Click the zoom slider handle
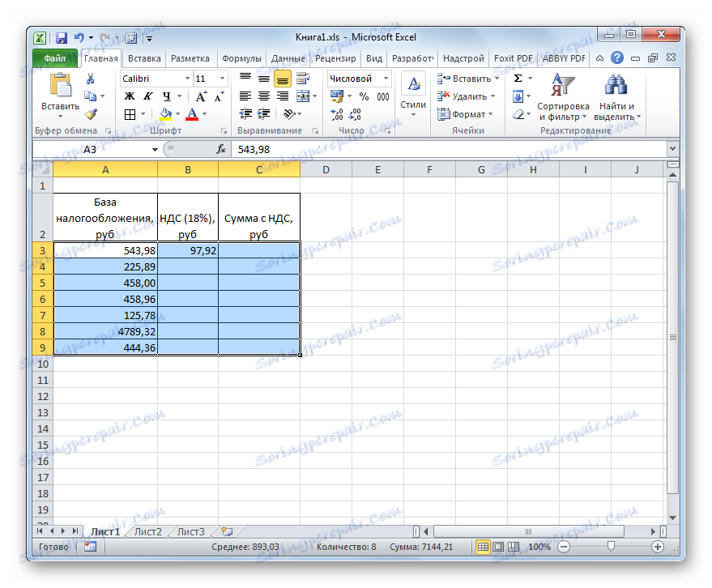 point(612,546)
